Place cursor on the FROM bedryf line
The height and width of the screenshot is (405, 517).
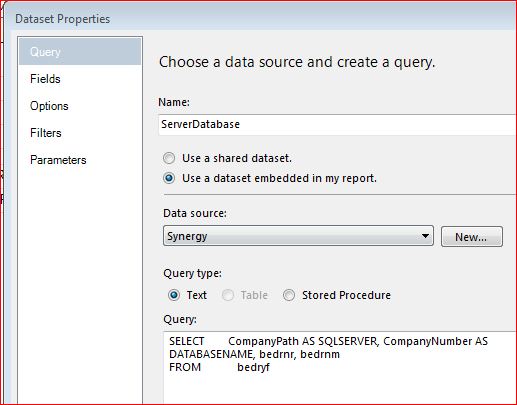point(219,367)
